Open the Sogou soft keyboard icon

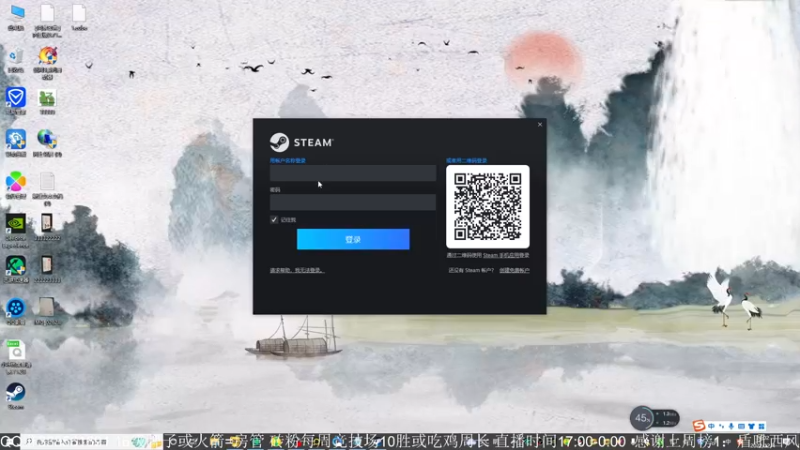pyautogui.click(x=741, y=426)
